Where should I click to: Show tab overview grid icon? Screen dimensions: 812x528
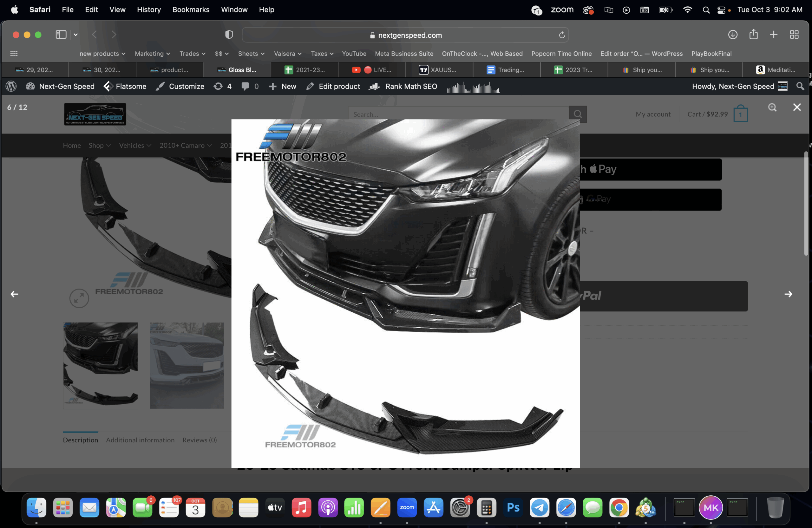(x=794, y=35)
